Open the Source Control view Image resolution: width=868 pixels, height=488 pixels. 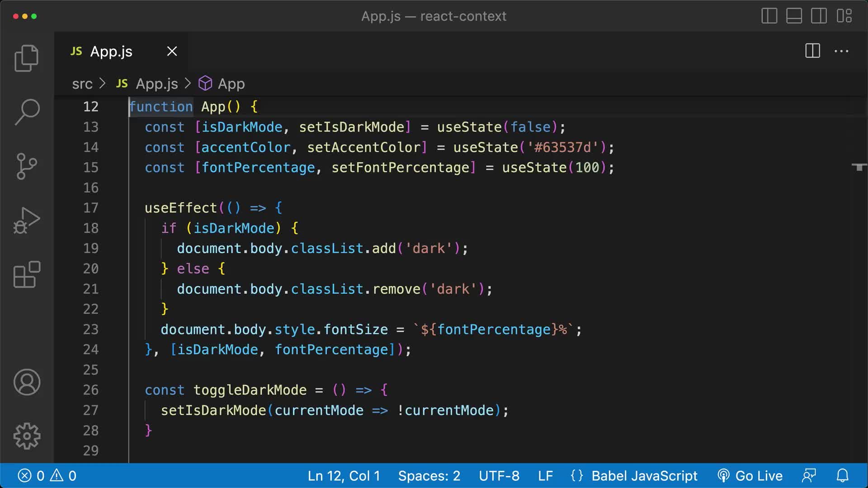coord(26,166)
